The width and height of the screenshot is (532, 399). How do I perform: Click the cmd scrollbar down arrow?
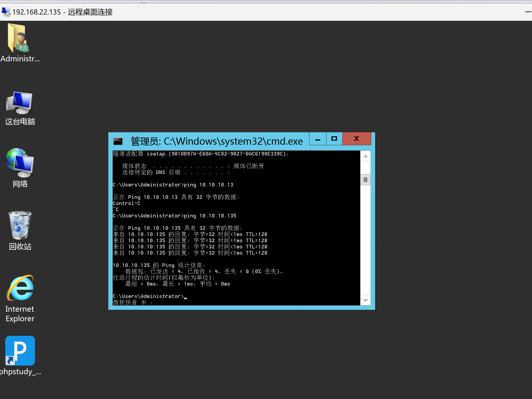pos(365,300)
